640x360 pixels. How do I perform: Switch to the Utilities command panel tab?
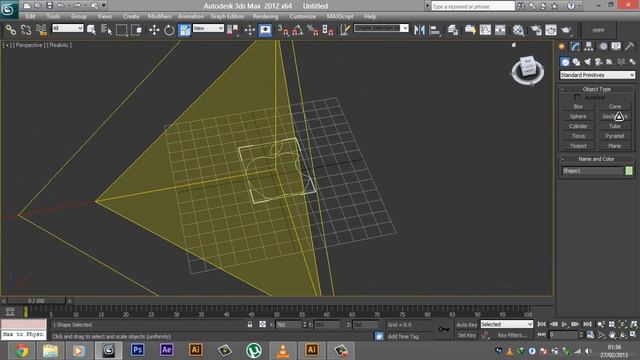(629, 47)
